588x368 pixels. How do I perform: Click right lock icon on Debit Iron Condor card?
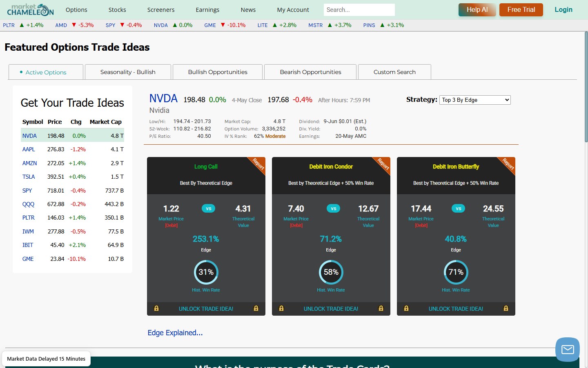(381, 309)
